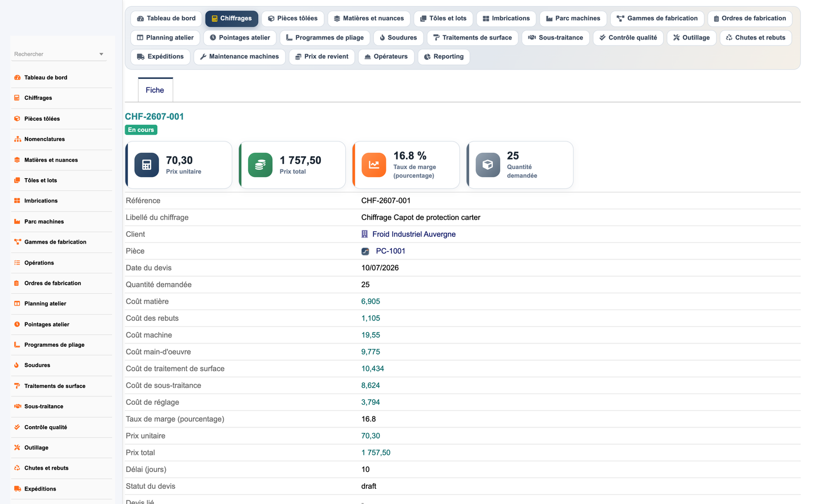Click the Chutes et rebuts recycle icon in sidebar
815x504 pixels.
point(17,468)
